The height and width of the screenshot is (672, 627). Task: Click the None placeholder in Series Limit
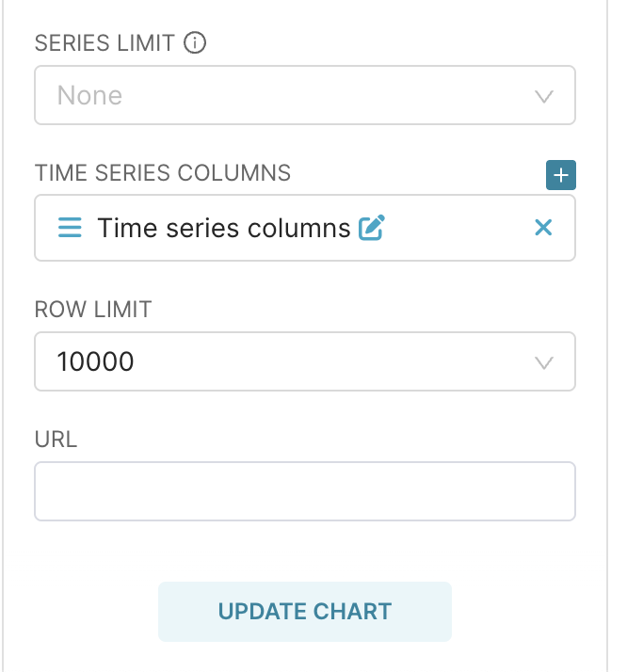89,95
